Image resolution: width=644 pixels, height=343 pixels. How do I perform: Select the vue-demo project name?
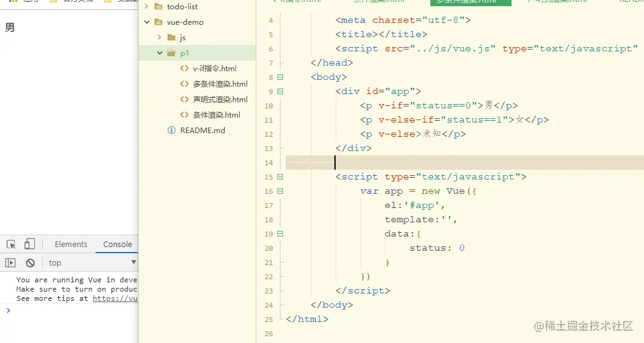click(185, 22)
